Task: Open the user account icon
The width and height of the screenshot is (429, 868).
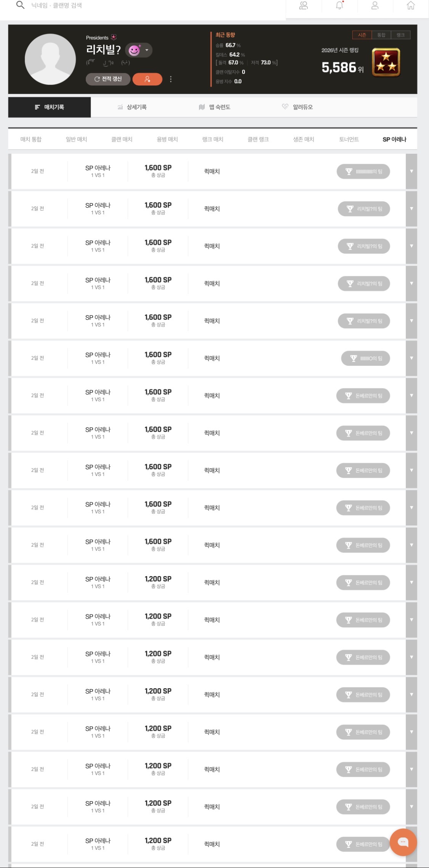Action: coord(375,6)
